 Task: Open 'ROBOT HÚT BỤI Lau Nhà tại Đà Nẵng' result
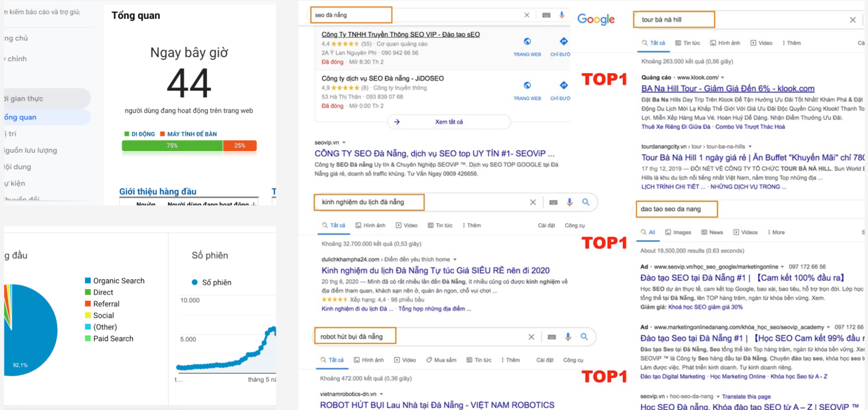[437, 405]
